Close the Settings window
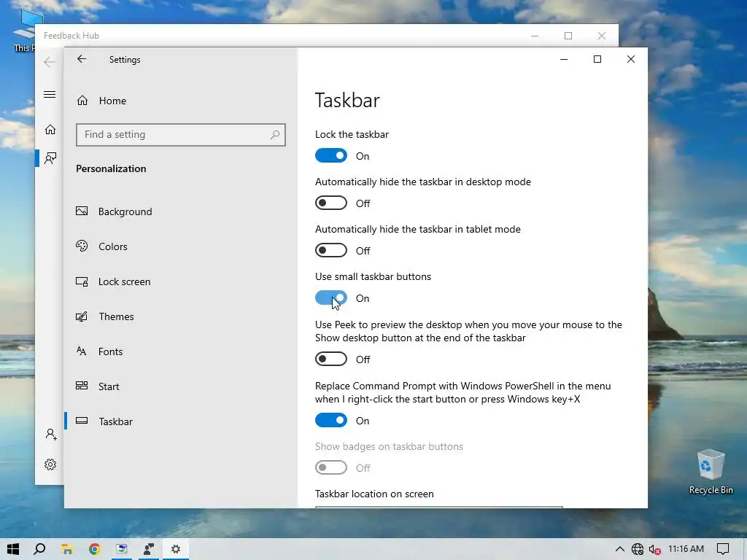747x560 pixels. [x=631, y=59]
